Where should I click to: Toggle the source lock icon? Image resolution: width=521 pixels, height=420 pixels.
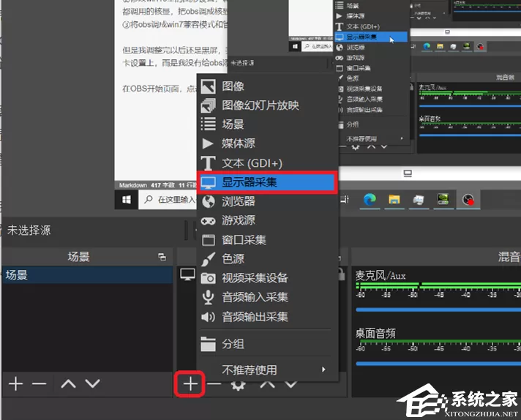(x=341, y=275)
